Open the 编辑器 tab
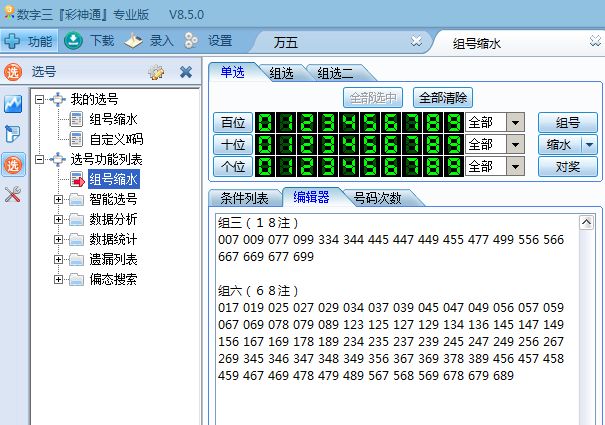This screenshot has height=425, width=605. coord(311,197)
